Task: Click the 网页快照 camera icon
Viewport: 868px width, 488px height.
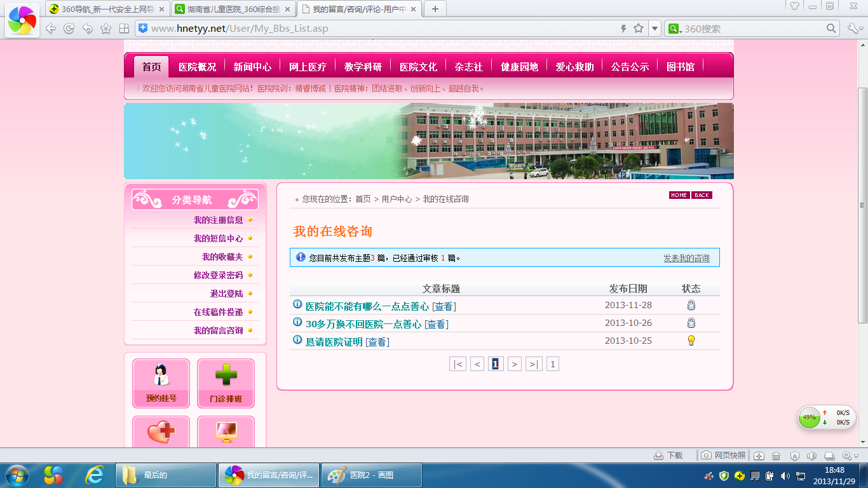Action: point(707,456)
